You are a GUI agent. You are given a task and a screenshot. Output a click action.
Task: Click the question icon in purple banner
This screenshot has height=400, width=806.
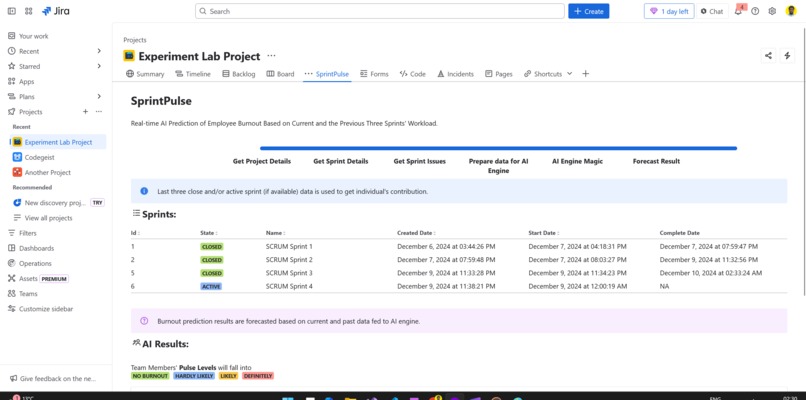click(144, 321)
